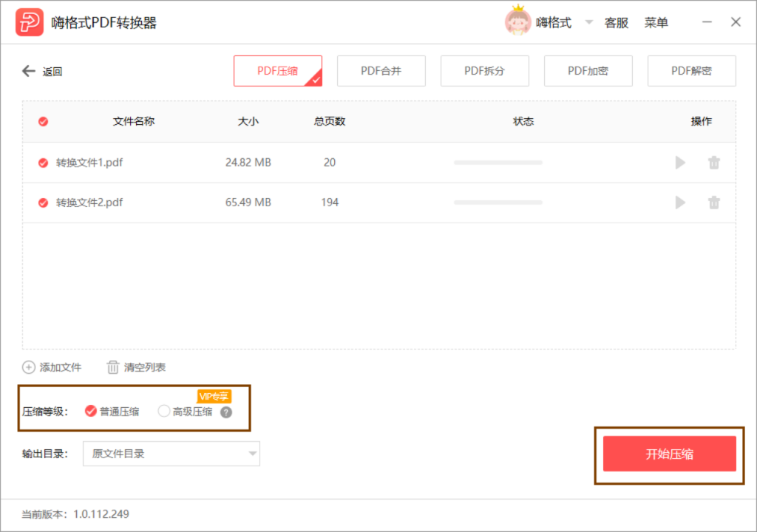The width and height of the screenshot is (757, 532).
Task: Select the 普通压缩 radio option
Action: point(91,411)
